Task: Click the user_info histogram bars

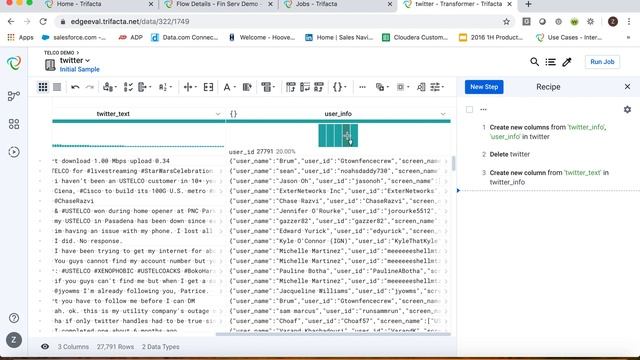Action: [x=338, y=135]
